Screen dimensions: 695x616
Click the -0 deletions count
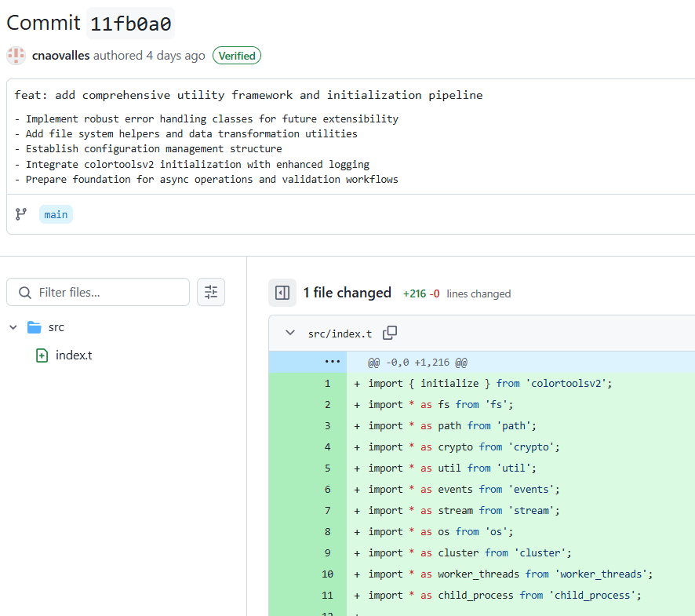point(435,293)
